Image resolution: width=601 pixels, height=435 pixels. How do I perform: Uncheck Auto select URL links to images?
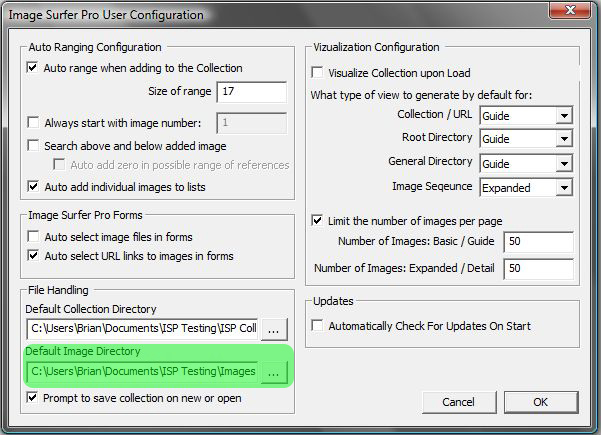33,256
